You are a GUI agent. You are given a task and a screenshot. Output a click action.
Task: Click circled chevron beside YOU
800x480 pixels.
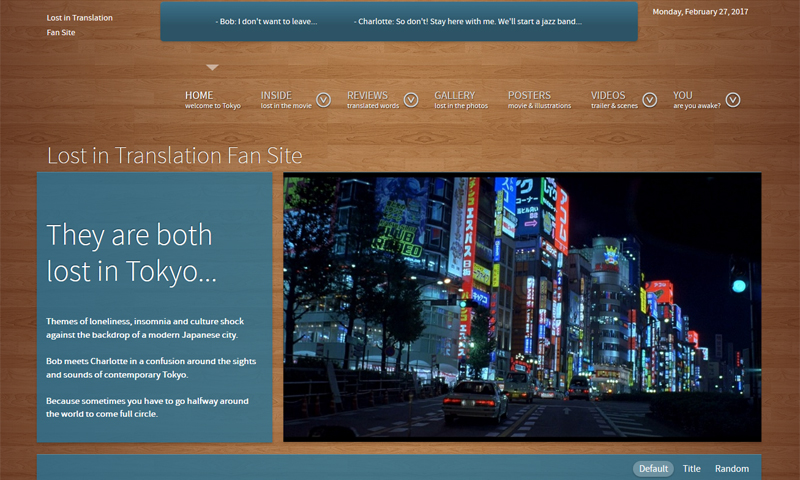coord(733,100)
